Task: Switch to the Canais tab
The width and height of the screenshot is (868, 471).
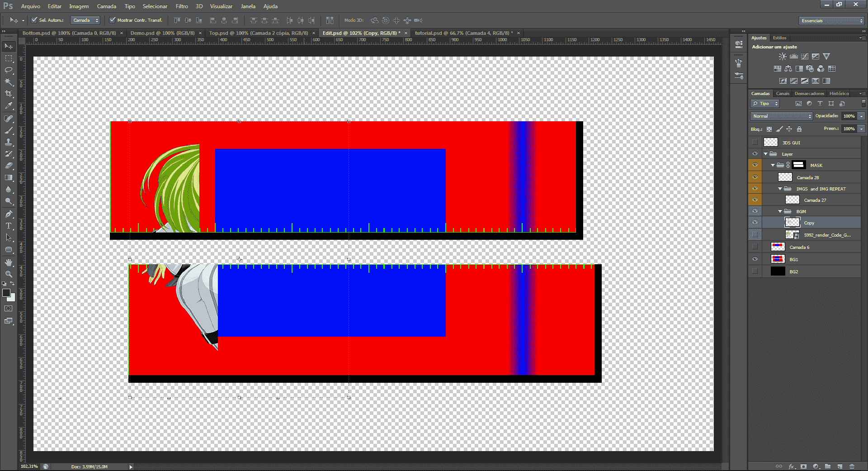Action: point(783,94)
